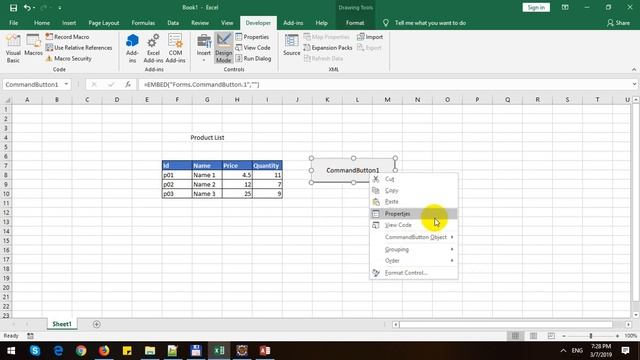Expand the Name Box dropdown
Image resolution: width=640 pixels, height=360 pixels.
pos(66,84)
